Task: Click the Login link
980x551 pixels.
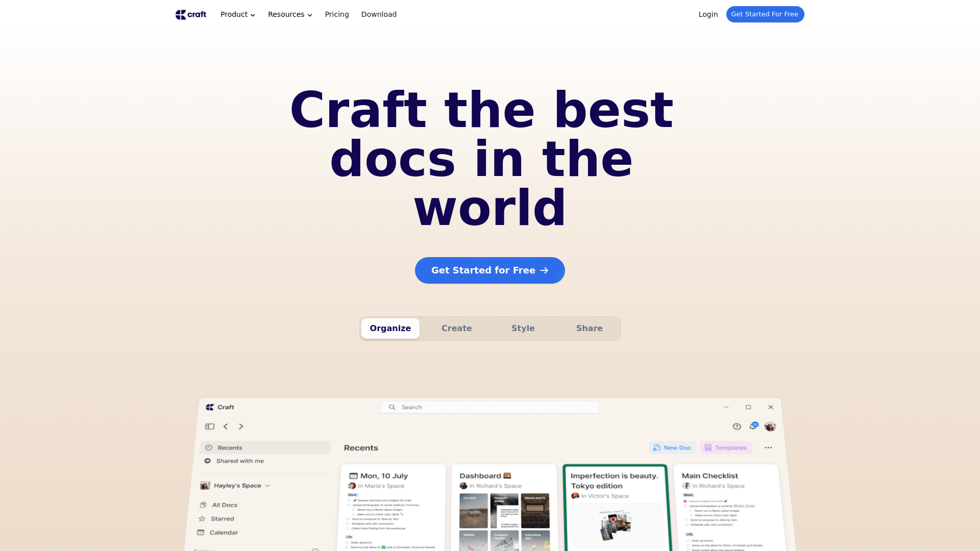Action: [x=708, y=14]
